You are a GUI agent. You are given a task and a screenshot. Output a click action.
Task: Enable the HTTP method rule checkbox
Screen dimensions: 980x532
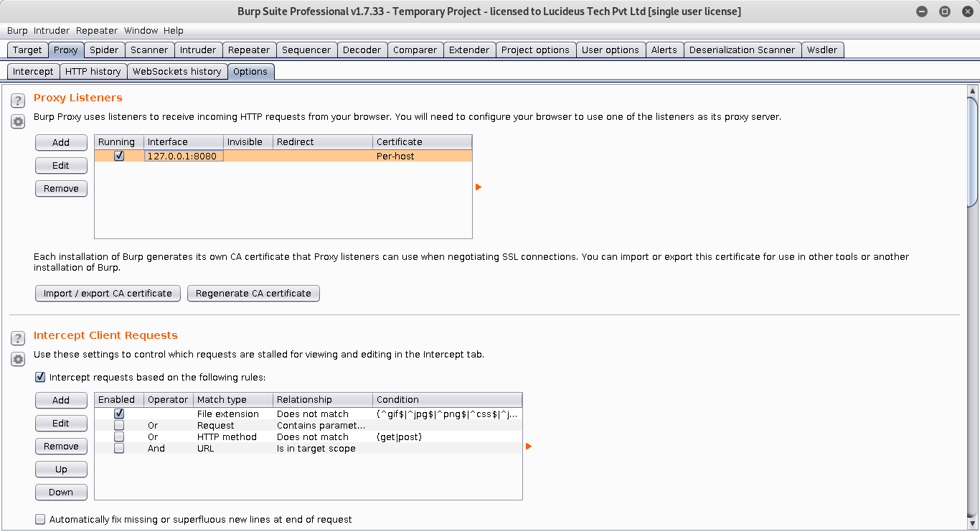click(x=119, y=437)
